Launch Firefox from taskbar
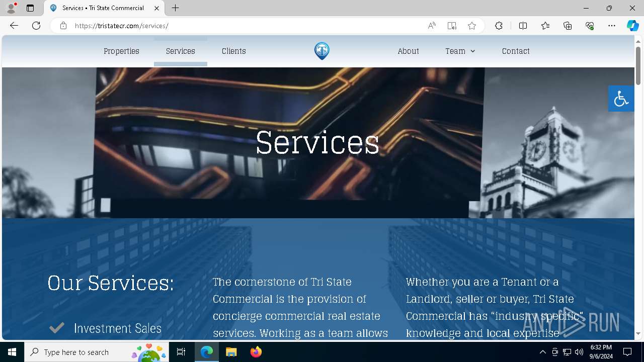 (x=256, y=352)
